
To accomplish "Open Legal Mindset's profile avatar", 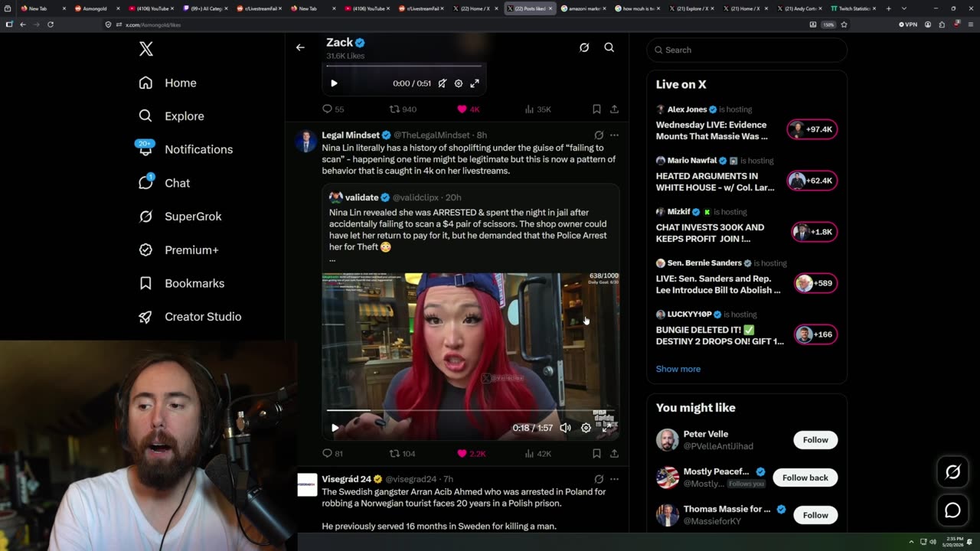I will [x=307, y=142].
